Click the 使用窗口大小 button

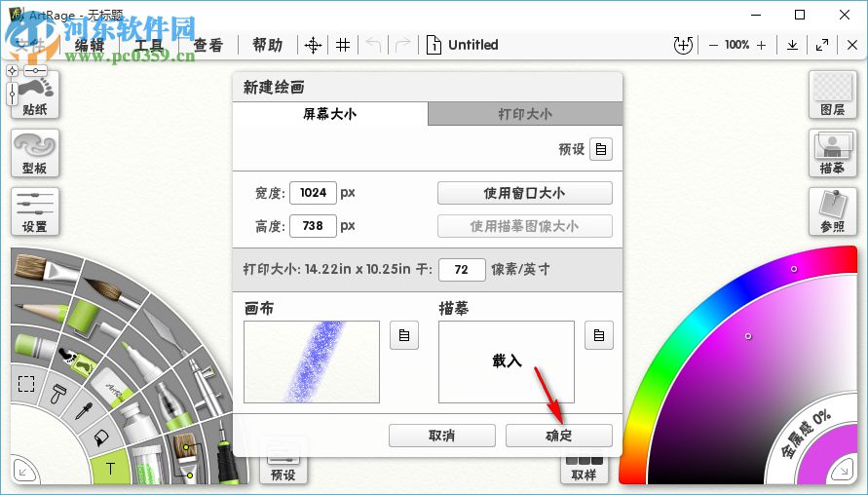(x=525, y=193)
